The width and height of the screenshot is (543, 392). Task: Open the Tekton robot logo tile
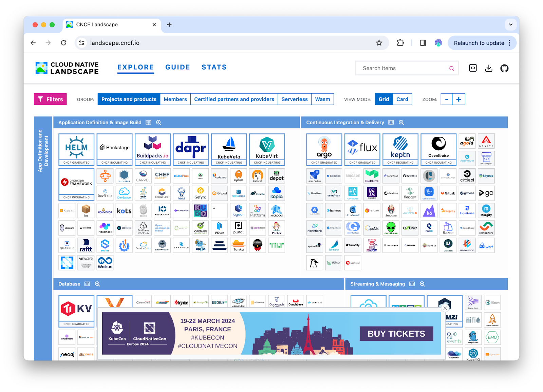[372, 245]
